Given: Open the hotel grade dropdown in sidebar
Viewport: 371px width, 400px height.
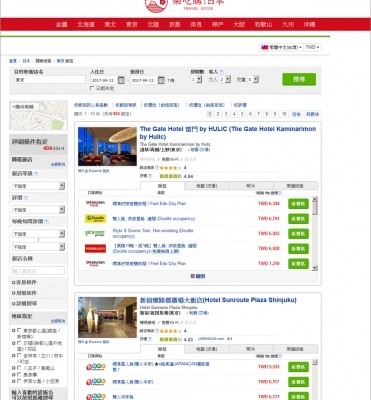Looking at the screenshot, I should 38,186.
